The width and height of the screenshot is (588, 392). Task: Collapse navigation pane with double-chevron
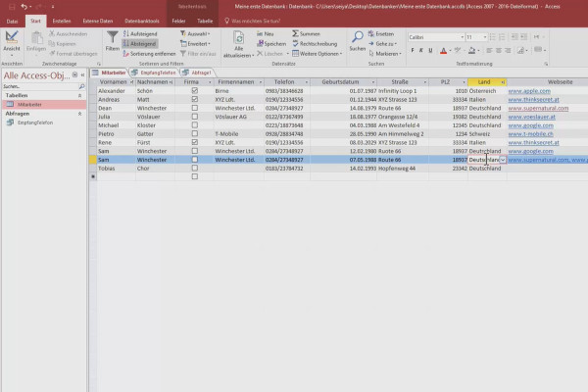coord(82,75)
